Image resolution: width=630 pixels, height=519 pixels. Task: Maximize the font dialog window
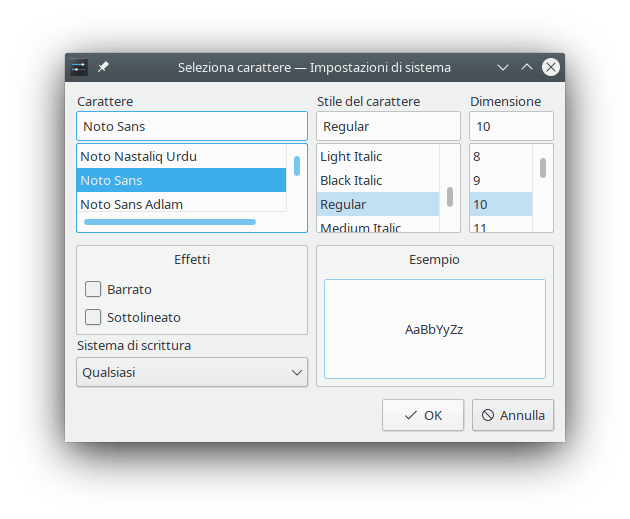[x=527, y=67]
